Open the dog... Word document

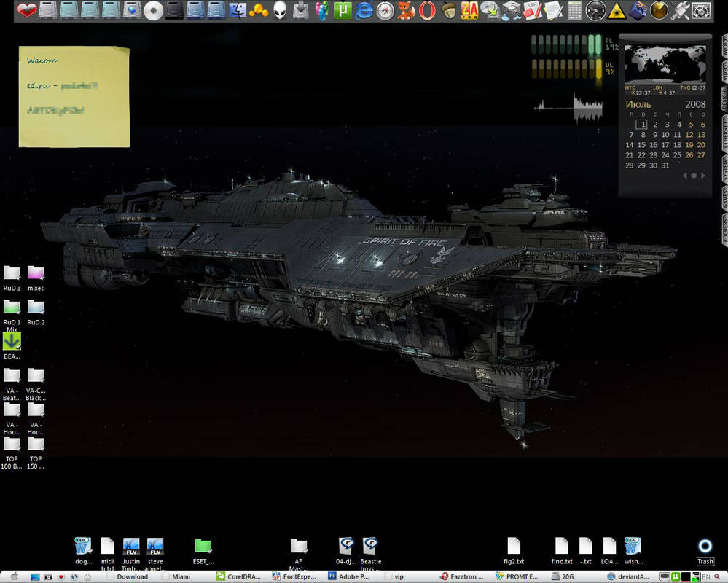(83, 551)
